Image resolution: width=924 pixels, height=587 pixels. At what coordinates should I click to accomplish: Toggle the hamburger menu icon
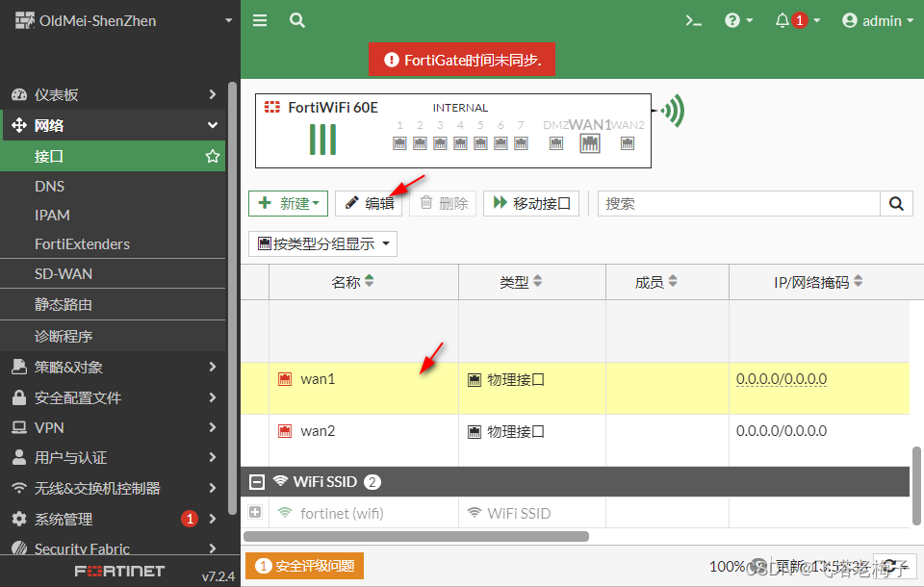click(260, 20)
